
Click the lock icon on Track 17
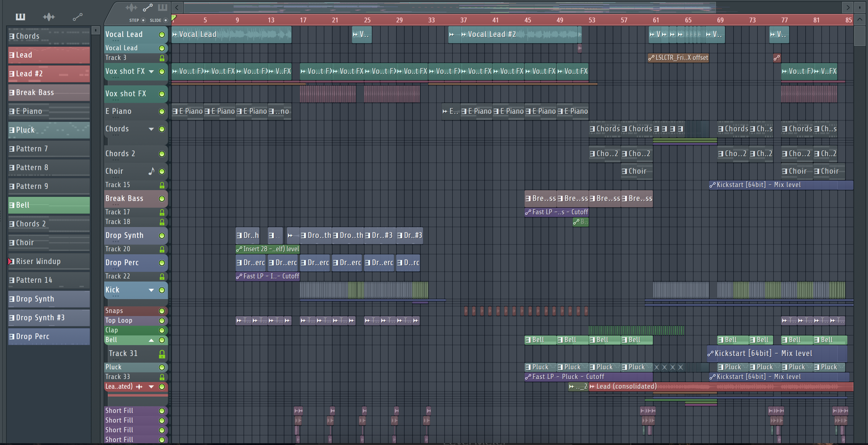[x=162, y=212]
